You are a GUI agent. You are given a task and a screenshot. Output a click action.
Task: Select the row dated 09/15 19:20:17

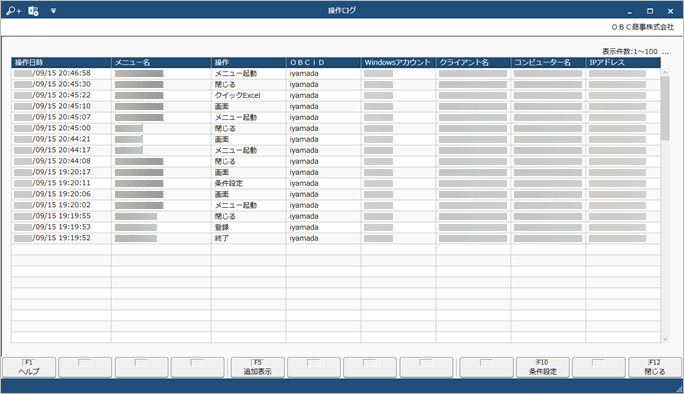336,172
